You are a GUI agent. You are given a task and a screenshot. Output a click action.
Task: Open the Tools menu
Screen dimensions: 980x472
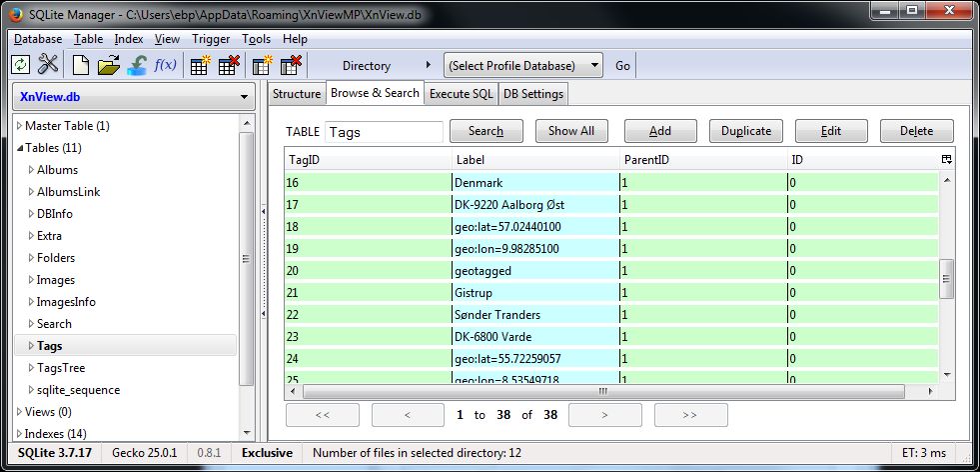[257, 39]
